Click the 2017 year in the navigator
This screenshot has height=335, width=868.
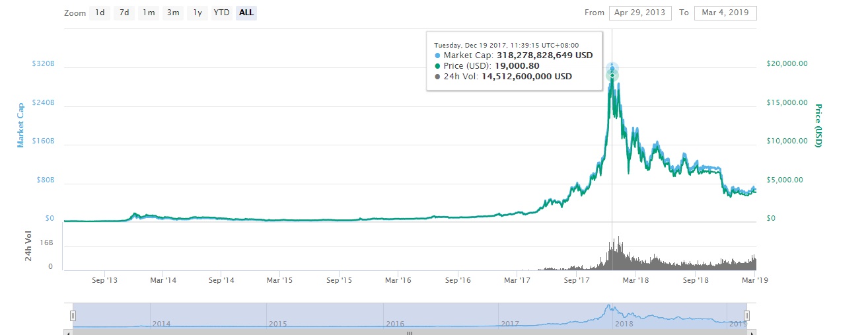tap(511, 324)
